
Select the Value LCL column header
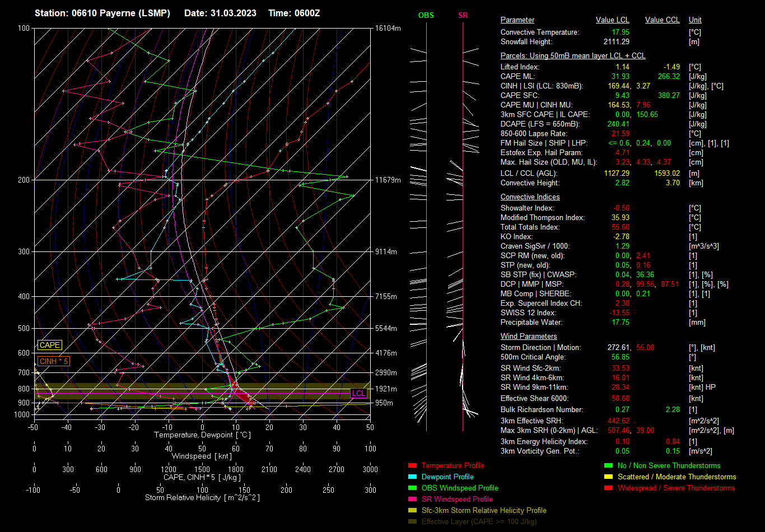click(x=612, y=20)
